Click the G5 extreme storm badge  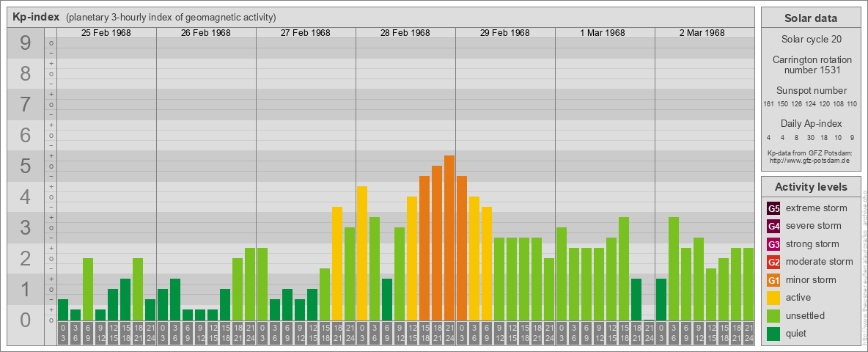[773, 209]
